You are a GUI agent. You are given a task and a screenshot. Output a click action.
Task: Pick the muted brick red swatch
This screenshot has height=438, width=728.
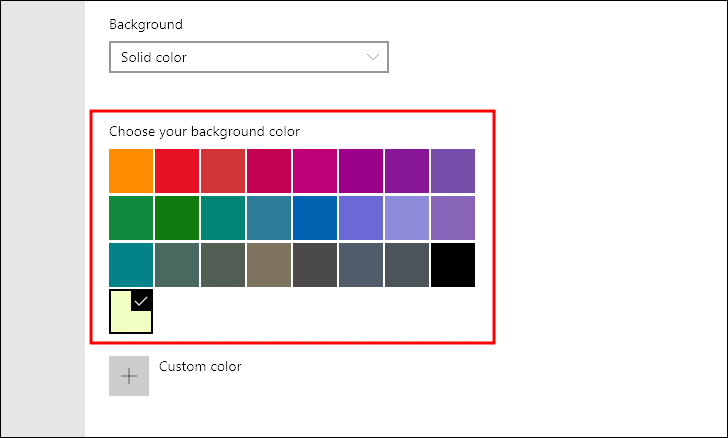(x=223, y=171)
